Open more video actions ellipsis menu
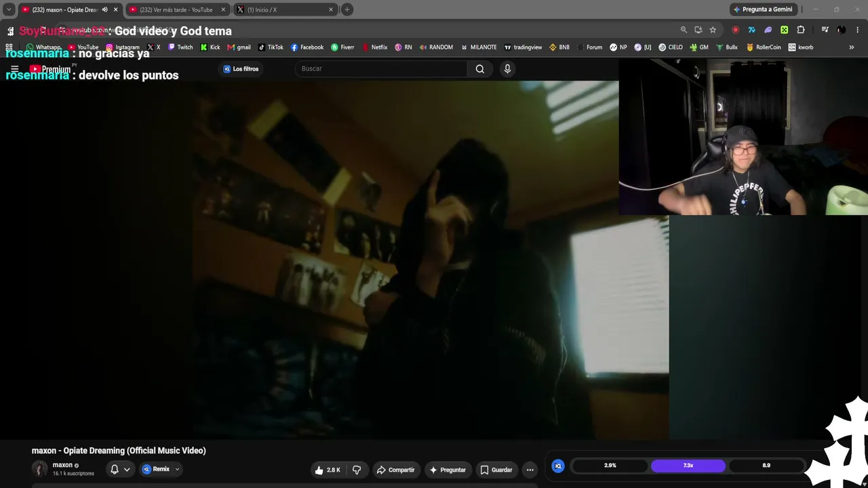 click(530, 470)
